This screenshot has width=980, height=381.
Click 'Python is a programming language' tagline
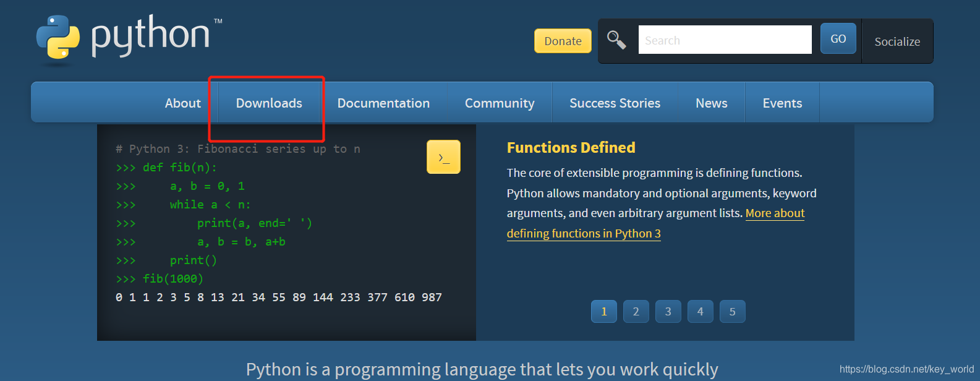(x=482, y=369)
